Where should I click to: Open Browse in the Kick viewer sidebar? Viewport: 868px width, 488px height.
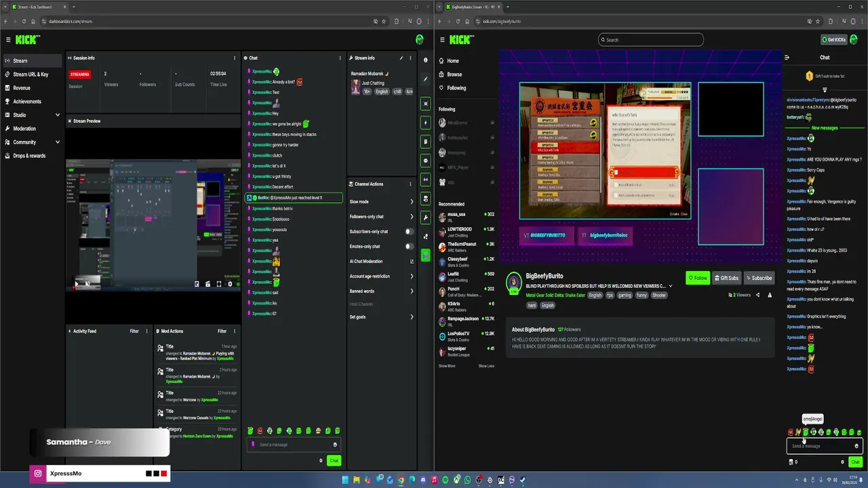454,75
